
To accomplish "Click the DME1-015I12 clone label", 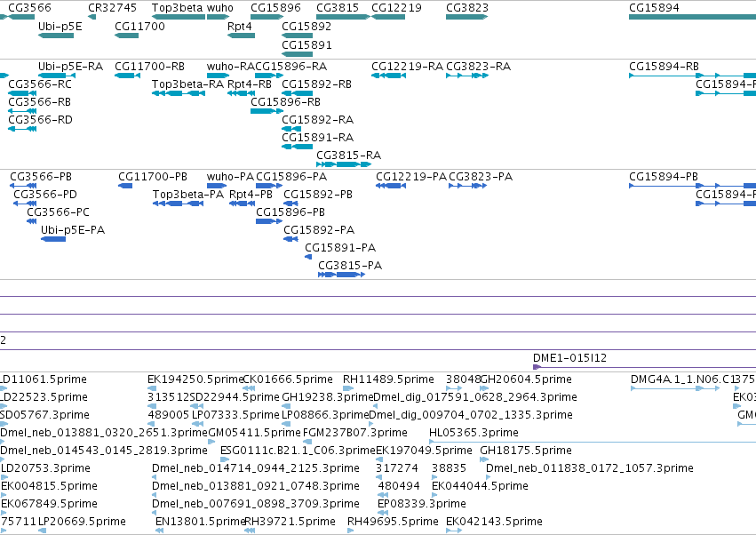I will 569,358.
